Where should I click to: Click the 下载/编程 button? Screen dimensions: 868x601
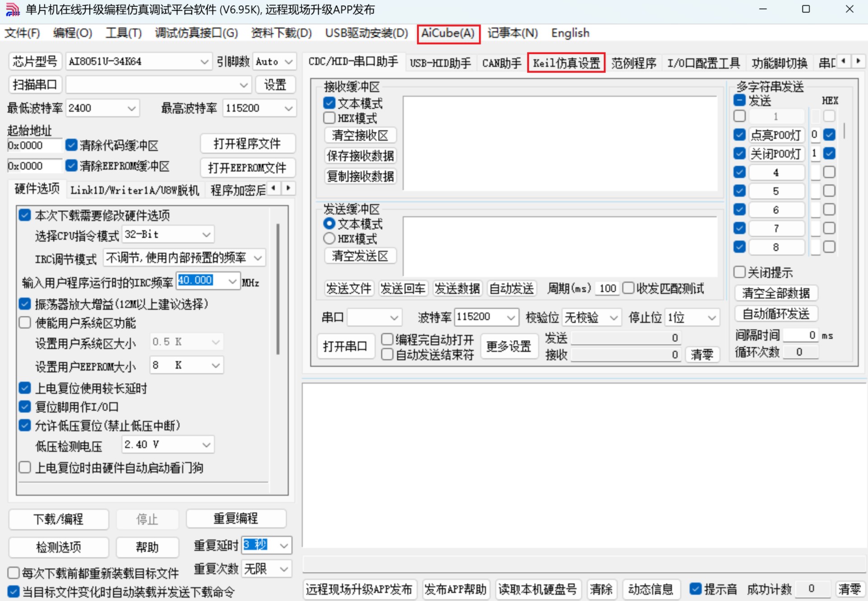pyautogui.click(x=59, y=519)
